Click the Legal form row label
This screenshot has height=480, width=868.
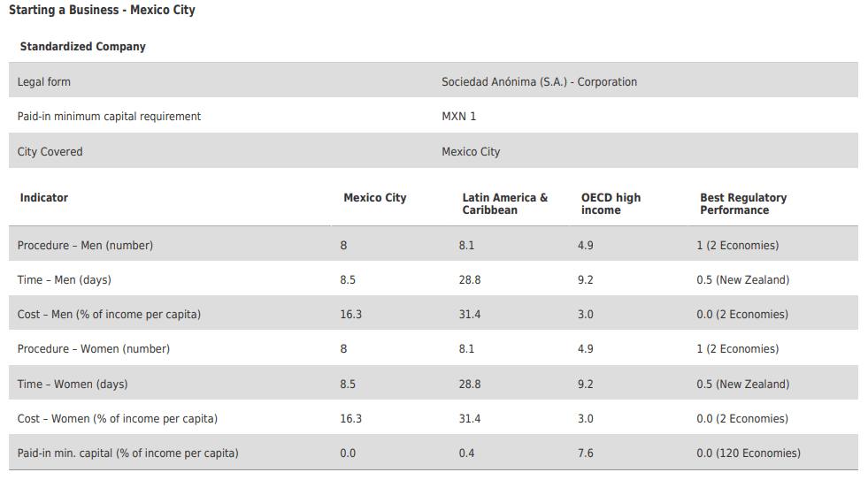43,82
